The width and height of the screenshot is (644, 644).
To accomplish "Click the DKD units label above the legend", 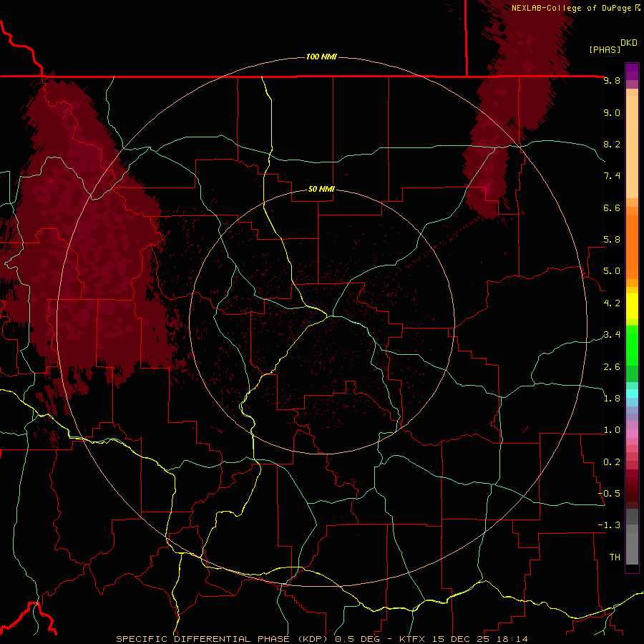I will pyautogui.click(x=628, y=43).
